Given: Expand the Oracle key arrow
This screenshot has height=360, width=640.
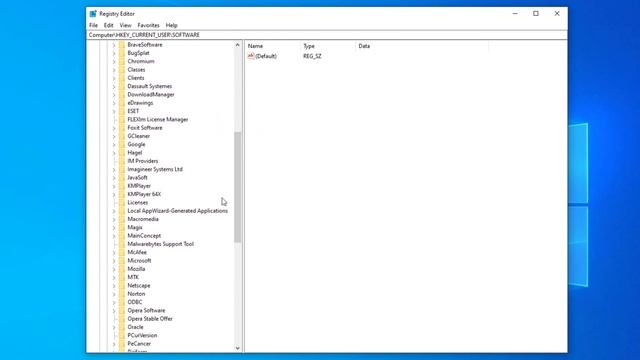Looking at the screenshot, I should pyautogui.click(x=114, y=327).
